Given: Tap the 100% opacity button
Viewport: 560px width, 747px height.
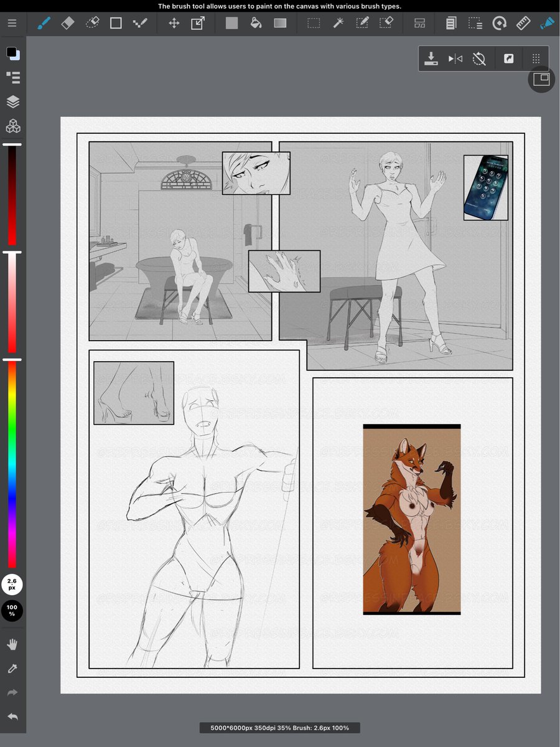Looking at the screenshot, I should tap(12, 611).
